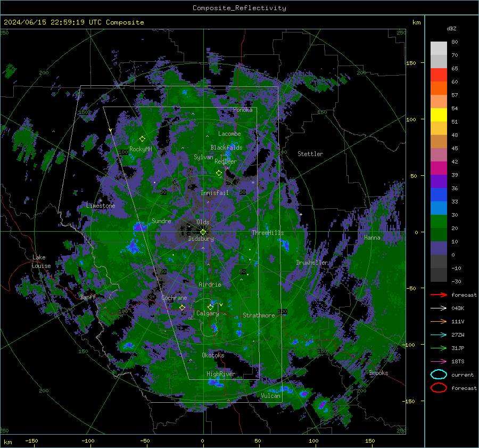Click the Limestone label
This screenshot has width=479, height=448.
[101, 206]
